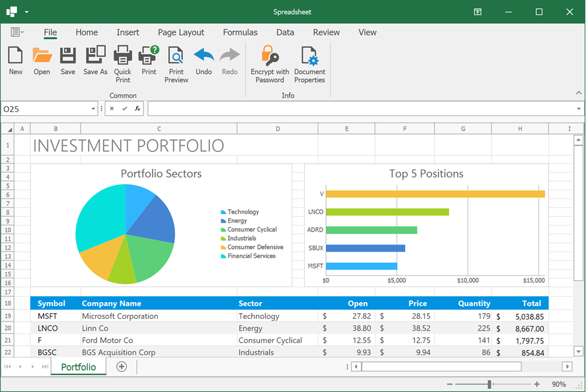
Task: Click the INVESTMENT PORTFOLIO title cell
Action: click(x=129, y=146)
